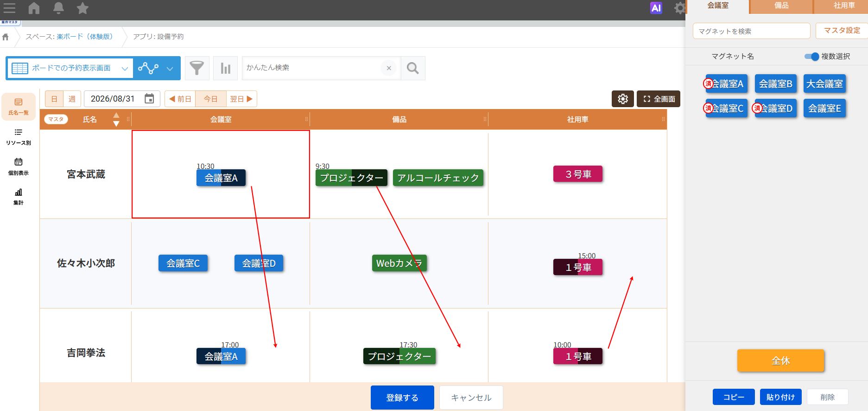Open the ボードでの予約表示画面 view dropdown

(x=70, y=68)
